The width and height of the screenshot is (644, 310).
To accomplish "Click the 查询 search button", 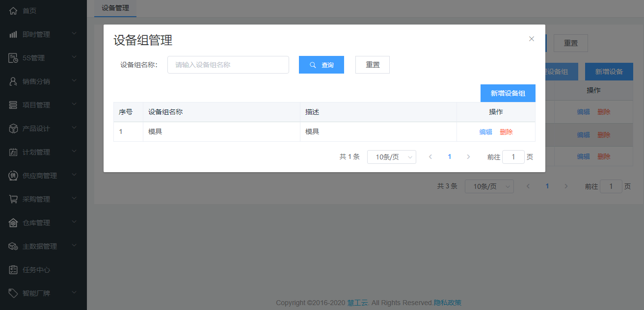I will click(321, 65).
